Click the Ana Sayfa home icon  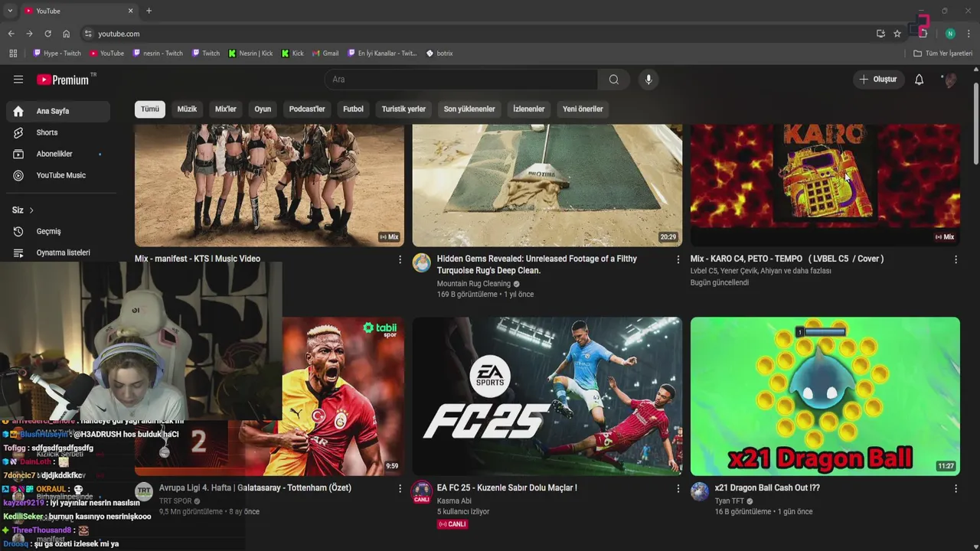(18, 111)
